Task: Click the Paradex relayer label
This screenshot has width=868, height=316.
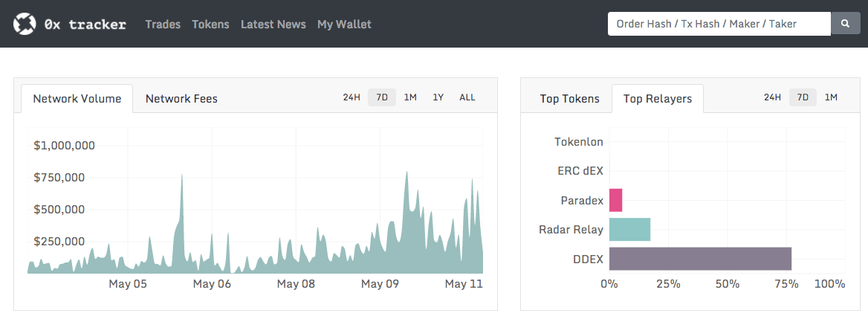Action: 582,200
